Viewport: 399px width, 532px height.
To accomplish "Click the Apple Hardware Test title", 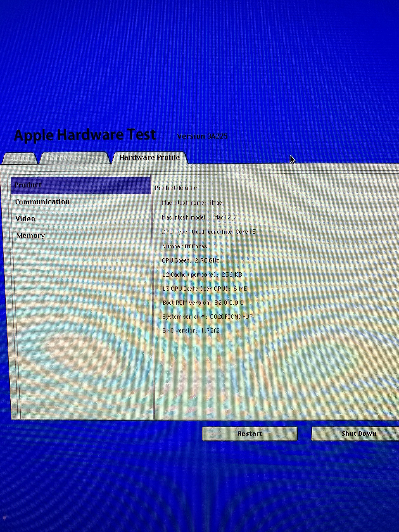I will pos(85,135).
